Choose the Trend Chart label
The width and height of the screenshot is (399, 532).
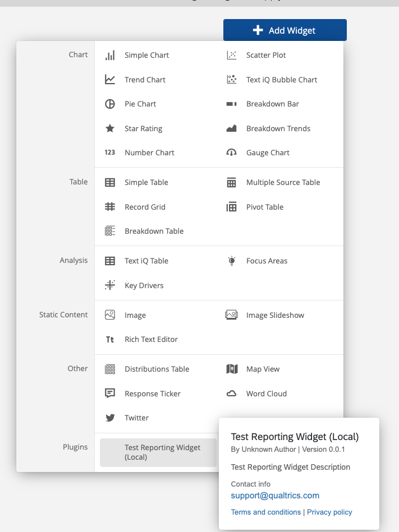[x=145, y=80]
